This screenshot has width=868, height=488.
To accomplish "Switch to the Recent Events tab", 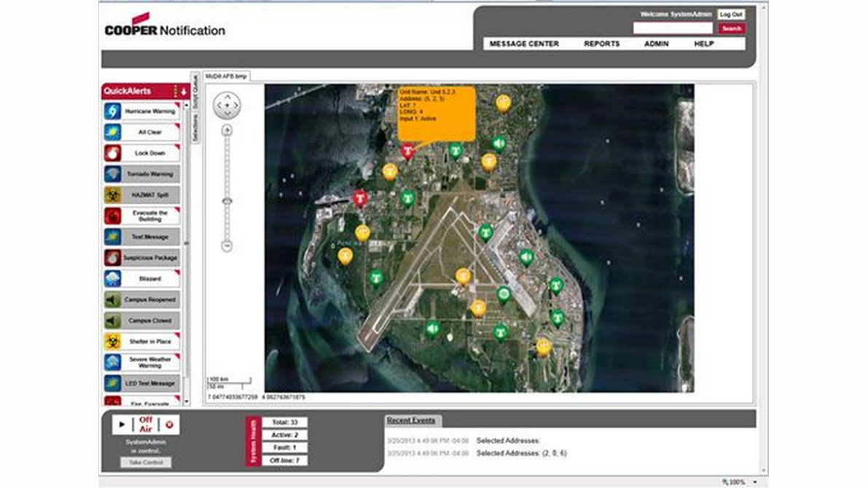I will click(x=411, y=420).
